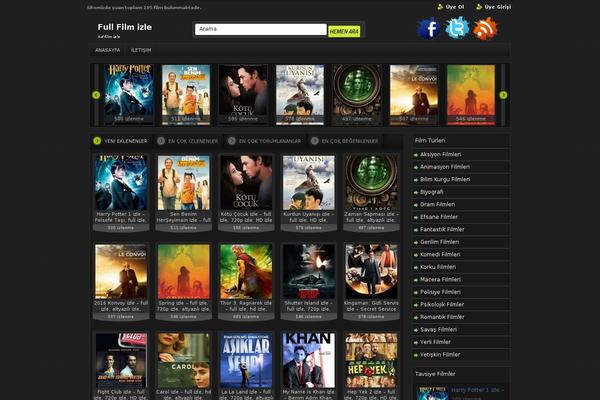Image resolution: width=600 pixels, height=400 pixels.
Task: Open Zaman Sapması izle grid poster
Action: (371, 183)
